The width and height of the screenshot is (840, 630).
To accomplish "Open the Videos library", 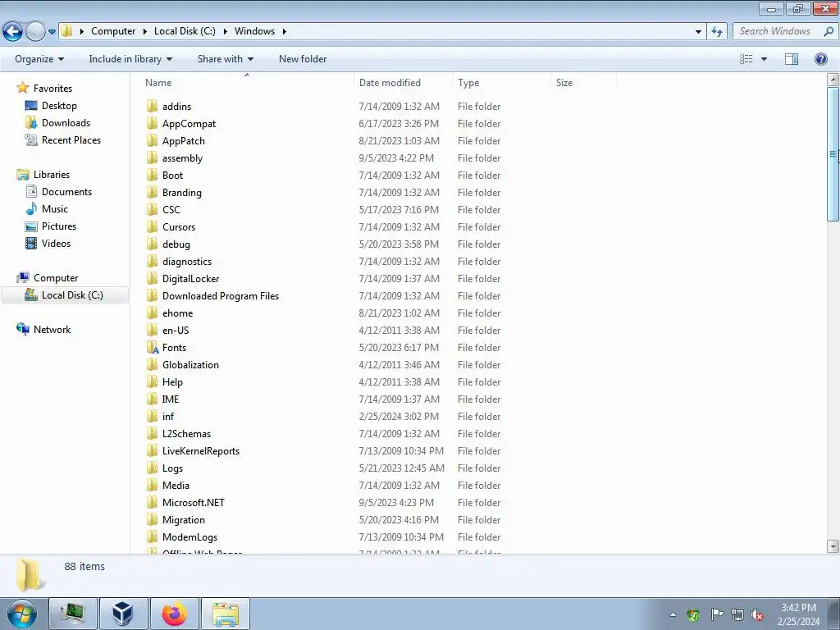I will 56,243.
